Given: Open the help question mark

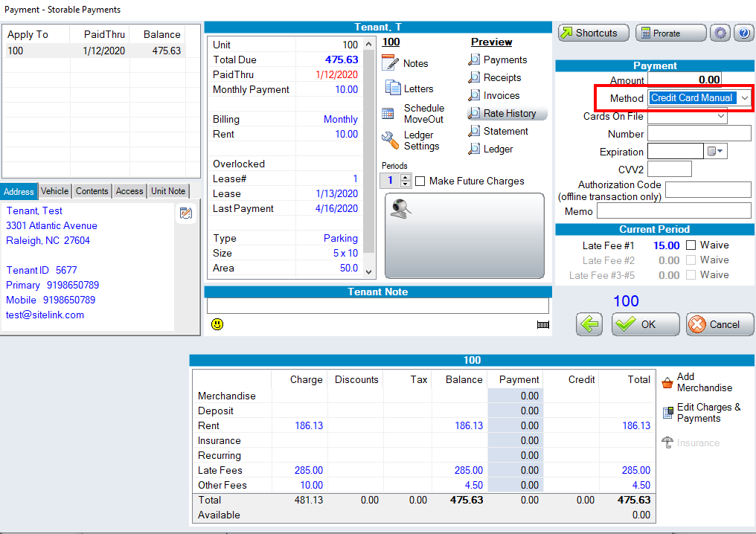Looking at the screenshot, I should coord(744,33).
